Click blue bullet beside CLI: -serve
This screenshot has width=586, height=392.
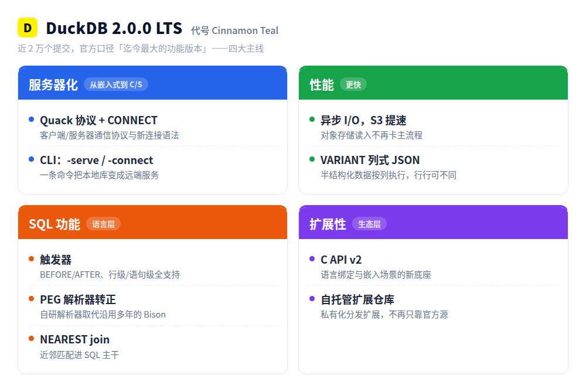click(x=32, y=159)
